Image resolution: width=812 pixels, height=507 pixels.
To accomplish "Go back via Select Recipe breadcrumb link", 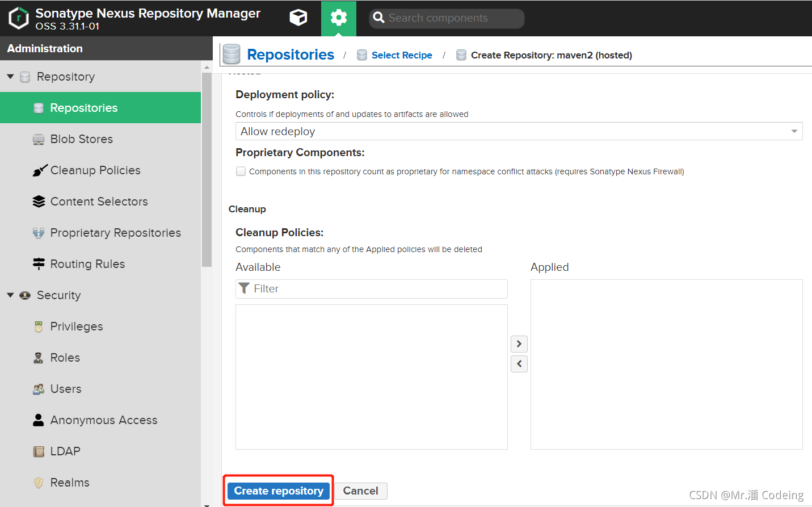I will pos(402,55).
